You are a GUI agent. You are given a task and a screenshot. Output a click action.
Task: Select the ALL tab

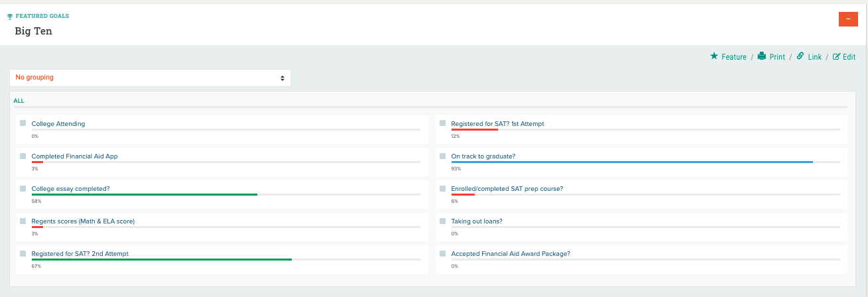coord(19,101)
